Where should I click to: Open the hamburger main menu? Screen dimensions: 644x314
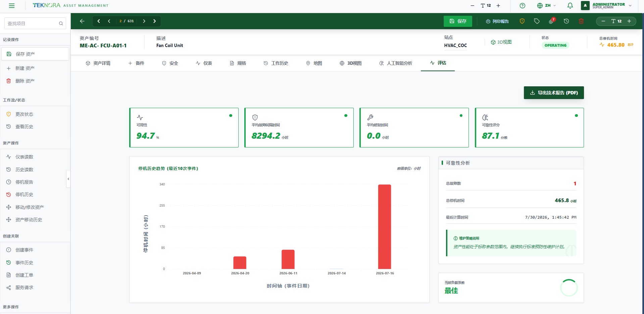pos(12,6)
